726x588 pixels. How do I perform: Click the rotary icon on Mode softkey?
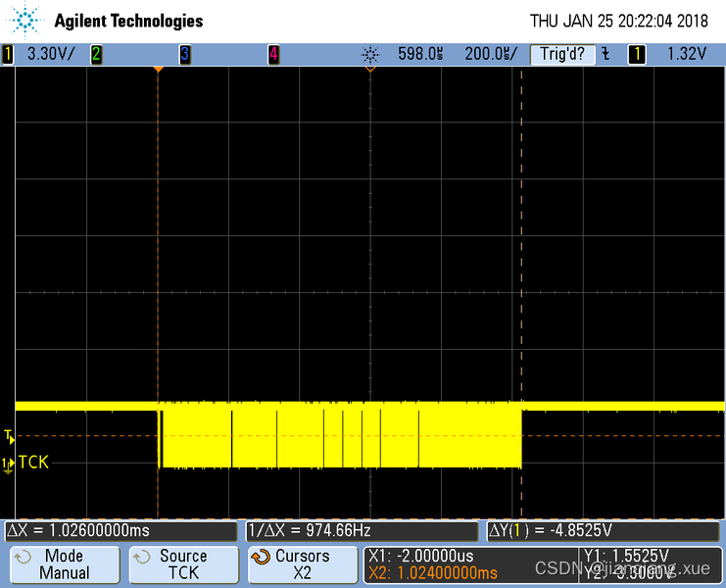23,557
